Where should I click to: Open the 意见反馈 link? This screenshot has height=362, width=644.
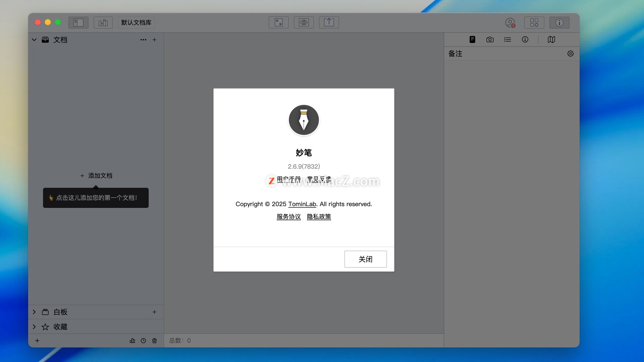pyautogui.click(x=319, y=179)
